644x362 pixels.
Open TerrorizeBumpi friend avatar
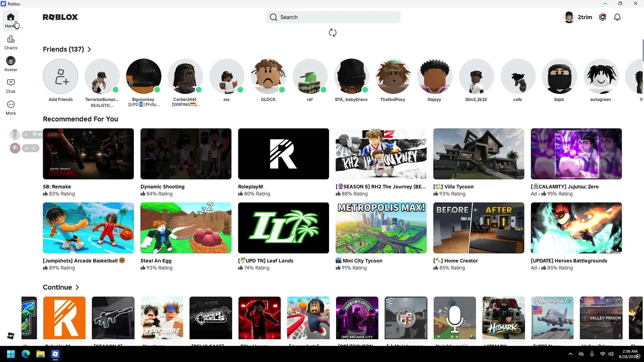pos(102,76)
